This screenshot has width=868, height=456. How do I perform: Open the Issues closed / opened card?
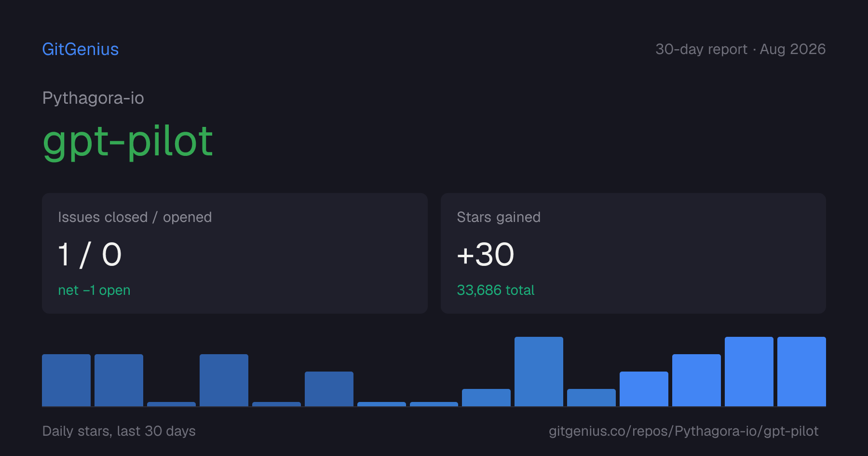(x=235, y=253)
